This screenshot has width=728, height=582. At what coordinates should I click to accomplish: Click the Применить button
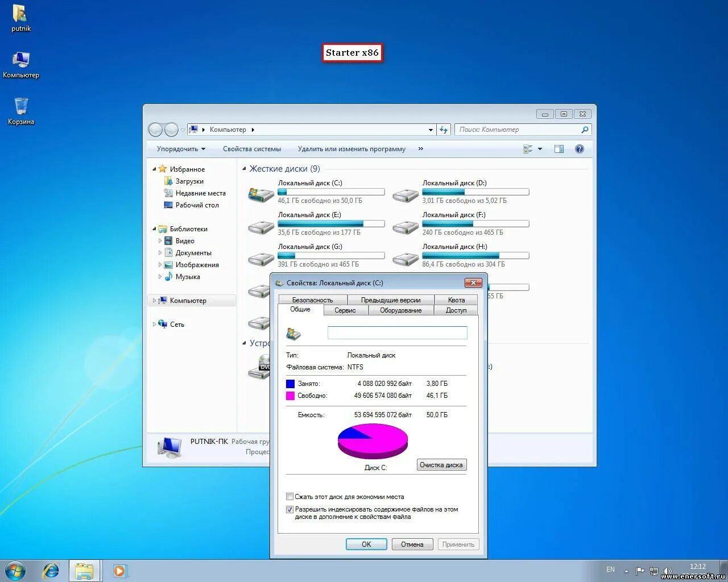click(x=458, y=544)
